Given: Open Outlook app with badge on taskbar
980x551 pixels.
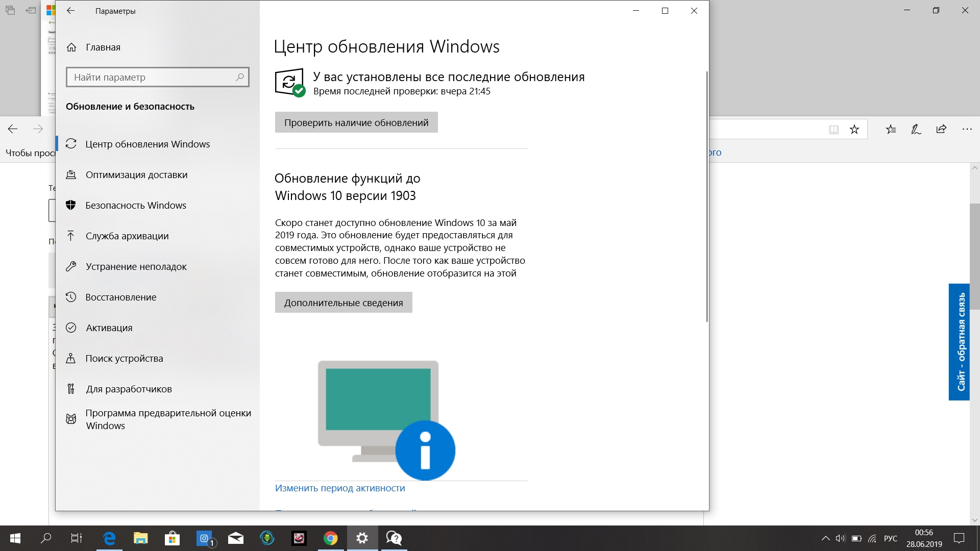Looking at the screenshot, I should pos(205,538).
